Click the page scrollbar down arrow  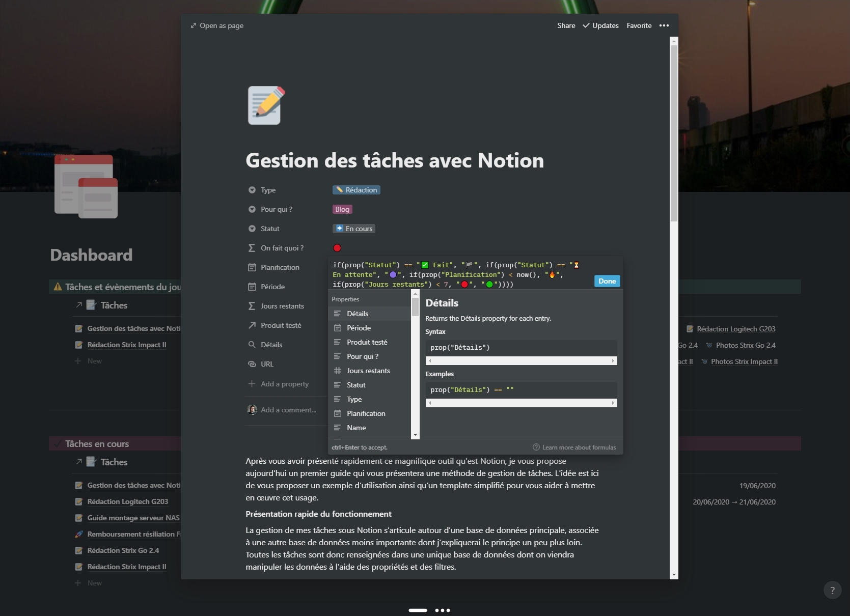tap(674, 575)
